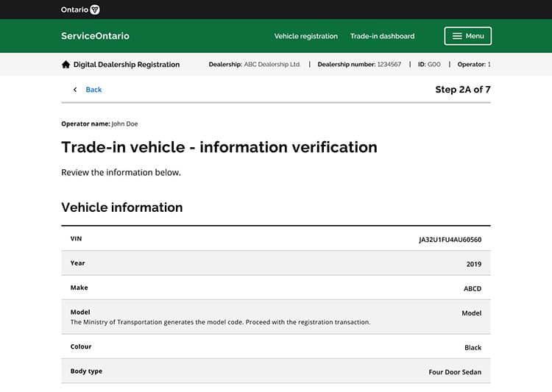Click the dealership name ABC Dealership Ltd.

click(272, 65)
